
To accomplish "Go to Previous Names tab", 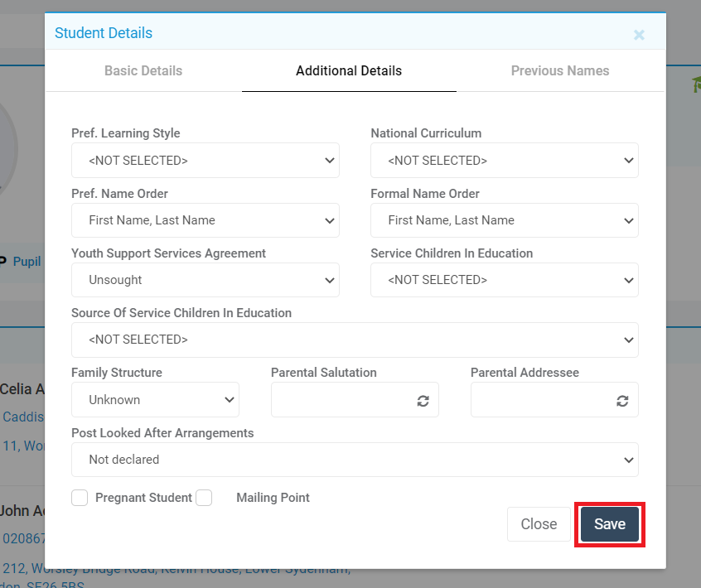I will [x=560, y=70].
